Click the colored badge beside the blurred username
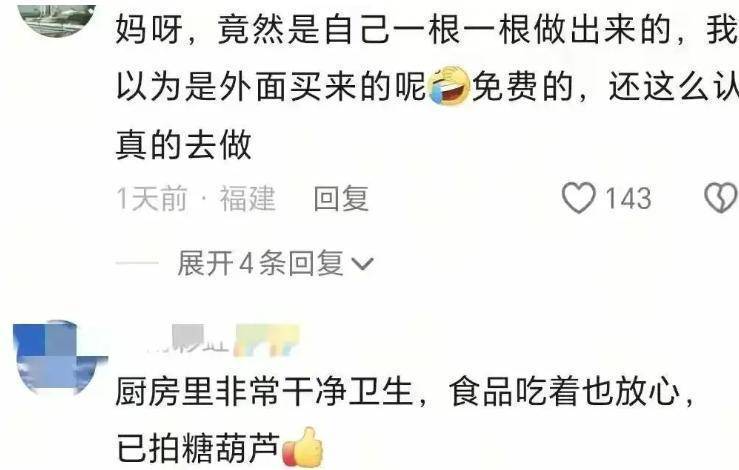 (x=267, y=339)
